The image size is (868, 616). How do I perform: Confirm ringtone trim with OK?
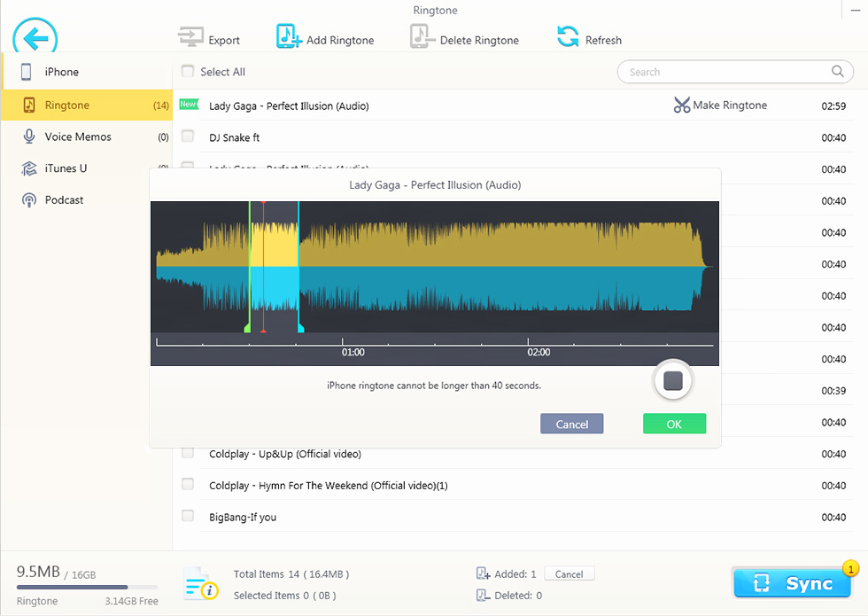[674, 424]
